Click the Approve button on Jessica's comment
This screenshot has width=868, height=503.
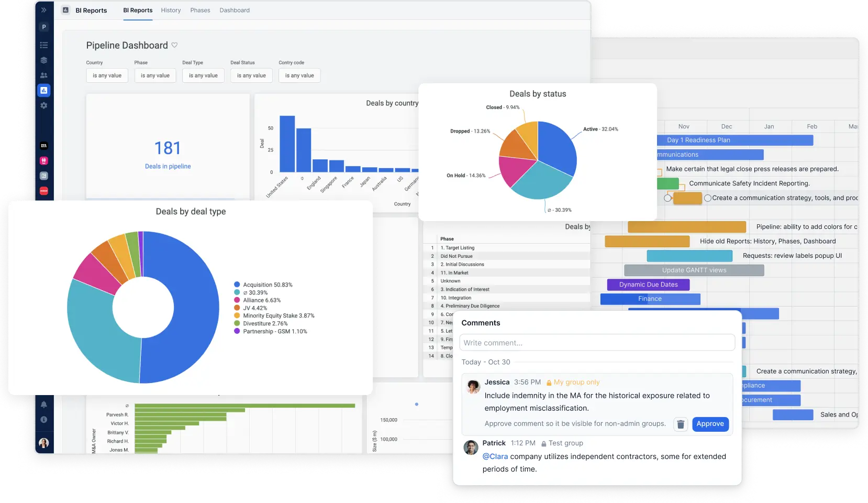(710, 424)
